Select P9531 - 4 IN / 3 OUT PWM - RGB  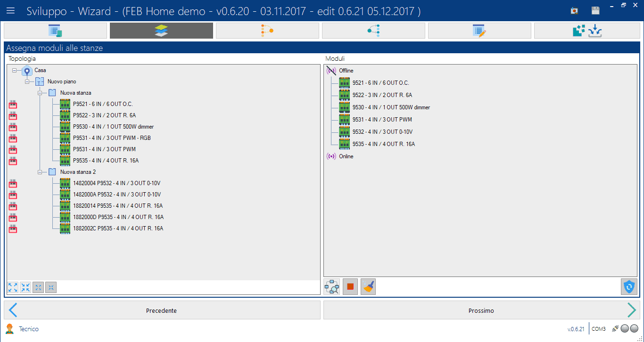point(112,138)
